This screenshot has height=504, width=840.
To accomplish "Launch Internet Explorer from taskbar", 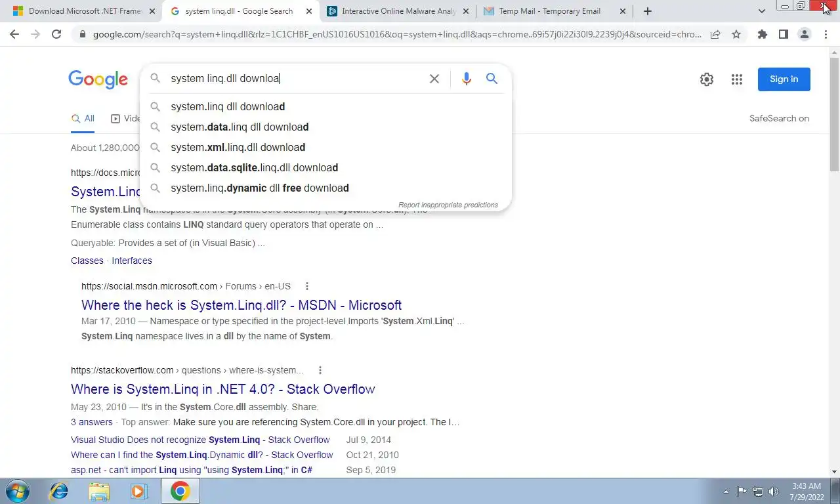I will pyautogui.click(x=59, y=491).
